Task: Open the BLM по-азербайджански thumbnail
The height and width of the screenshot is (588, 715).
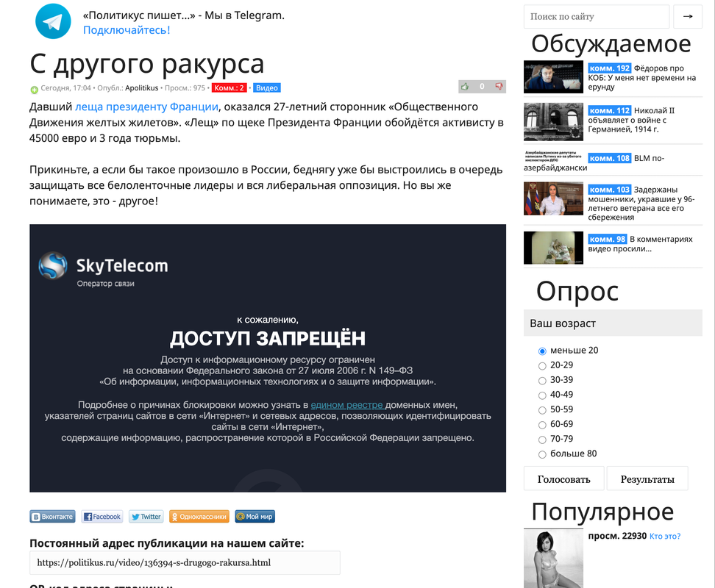Action: pos(553,157)
